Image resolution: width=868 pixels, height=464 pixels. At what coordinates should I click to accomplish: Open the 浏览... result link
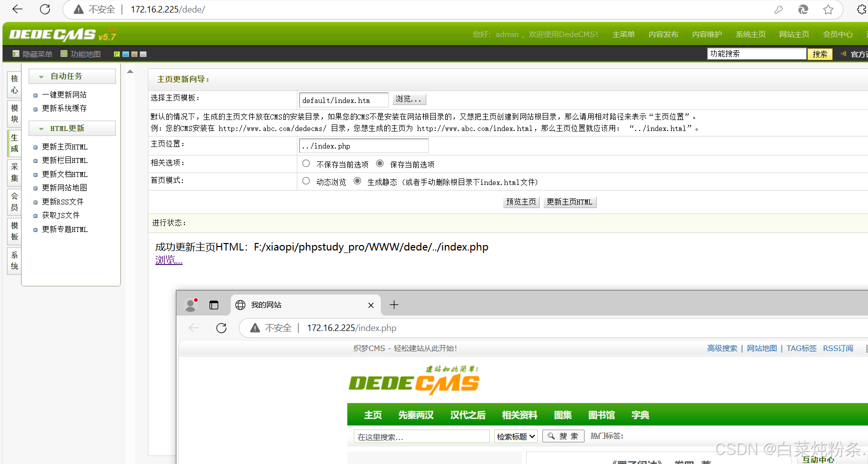169,260
